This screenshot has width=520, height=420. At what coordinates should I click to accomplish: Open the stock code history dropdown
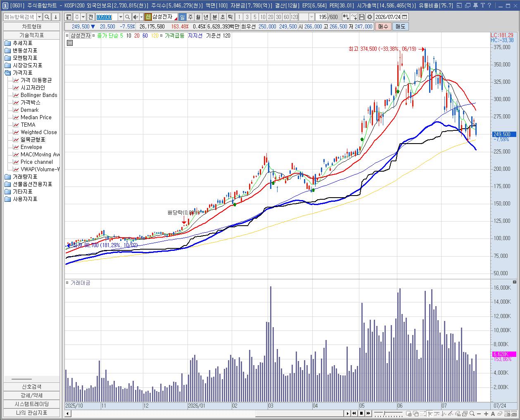coord(121,17)
